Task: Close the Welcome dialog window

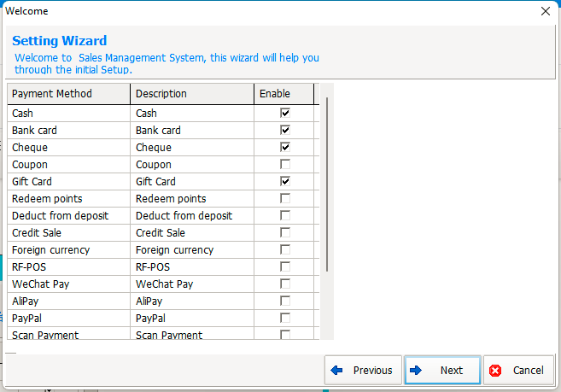Action: (x=546, y=11)
